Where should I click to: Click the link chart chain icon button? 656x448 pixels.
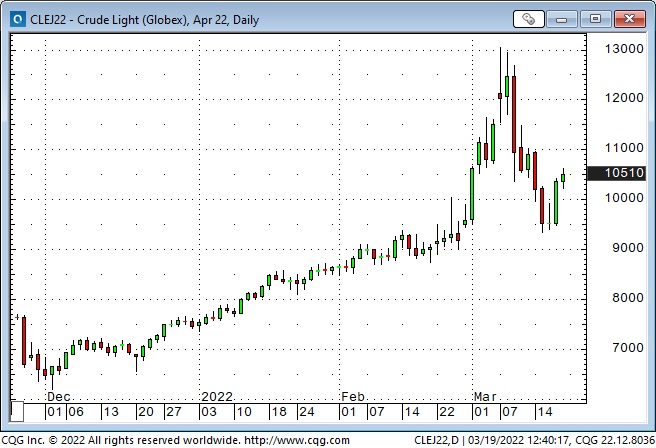pyautogui.click(x=528, y=19)
